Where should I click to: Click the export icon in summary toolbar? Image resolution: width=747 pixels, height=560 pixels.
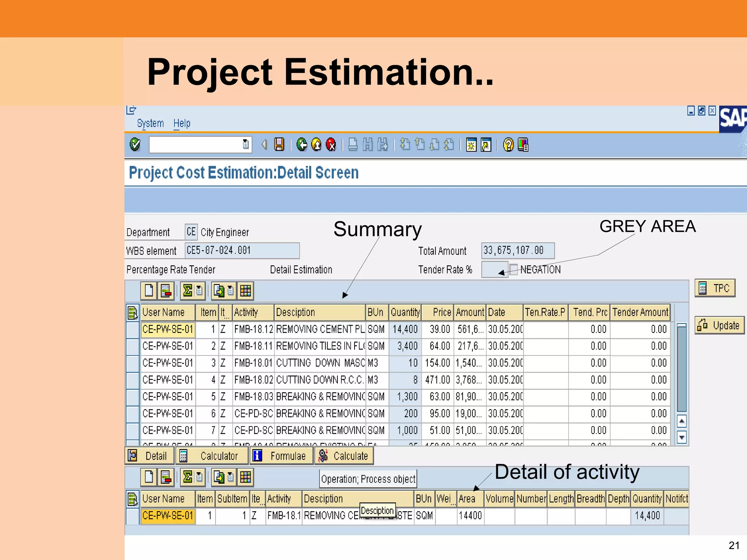(219, 291)
